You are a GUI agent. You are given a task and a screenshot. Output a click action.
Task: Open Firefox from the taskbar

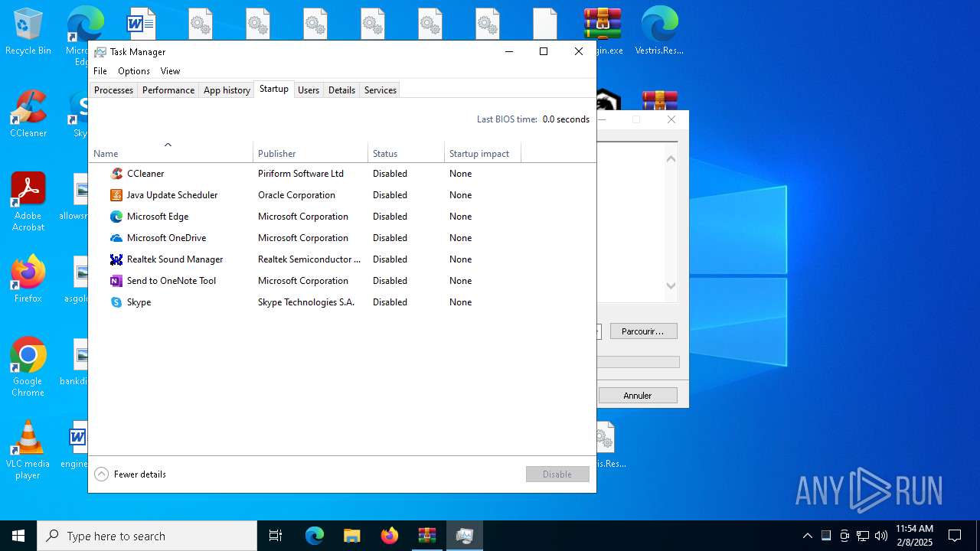click(390, 536)
